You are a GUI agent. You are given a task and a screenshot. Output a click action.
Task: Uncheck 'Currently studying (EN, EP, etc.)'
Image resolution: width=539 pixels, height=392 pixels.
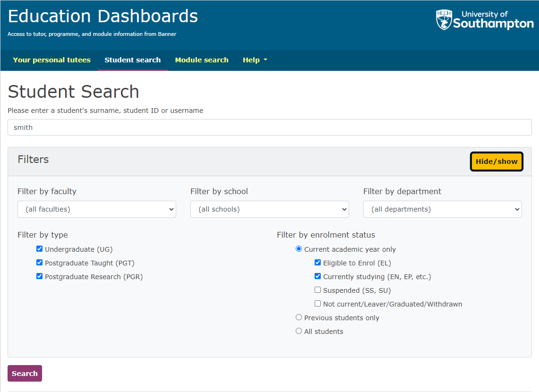pyautogui.click(x=317, y=276)
